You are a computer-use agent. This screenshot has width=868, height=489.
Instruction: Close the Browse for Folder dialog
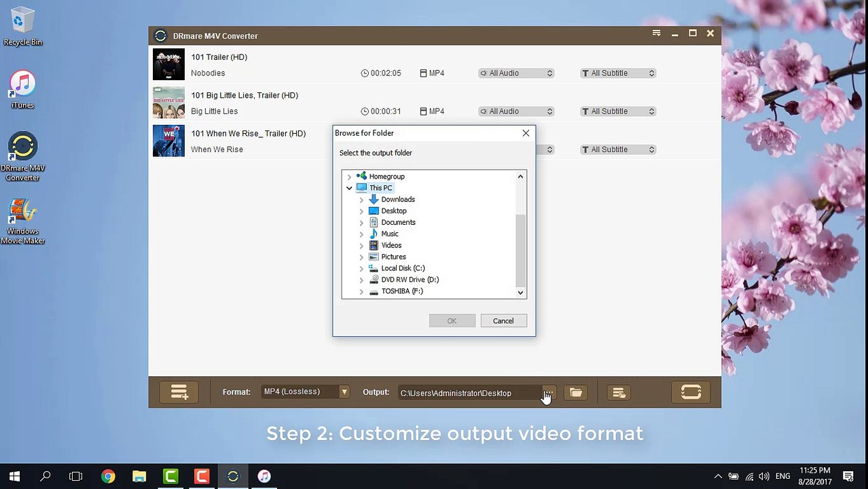click(526, 133)
